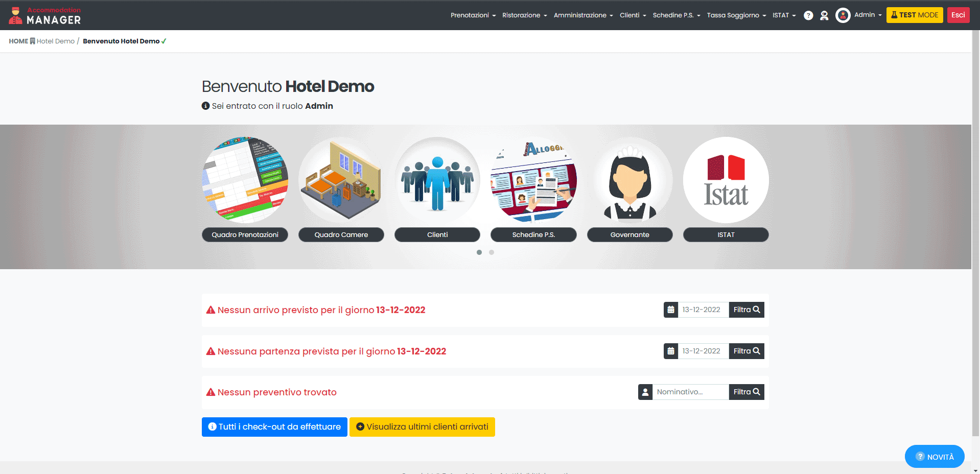Switch to second carousel page dot

pos(492,252)
